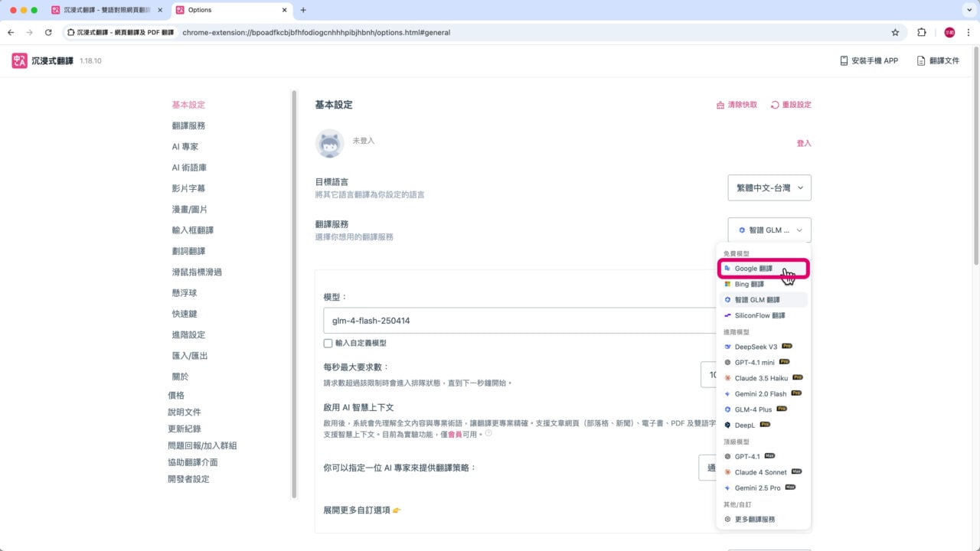Close the Options tab
980x551 pixels.
coord(284,10)
